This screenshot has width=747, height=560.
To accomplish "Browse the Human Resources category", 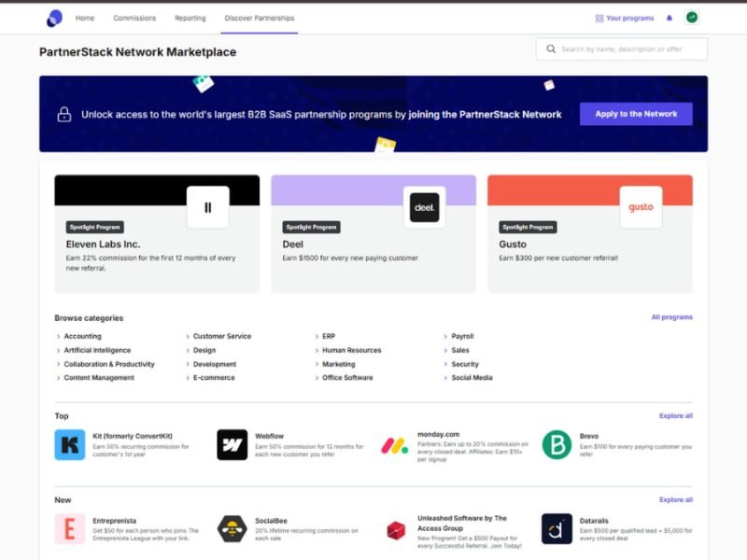I will 352,350.
